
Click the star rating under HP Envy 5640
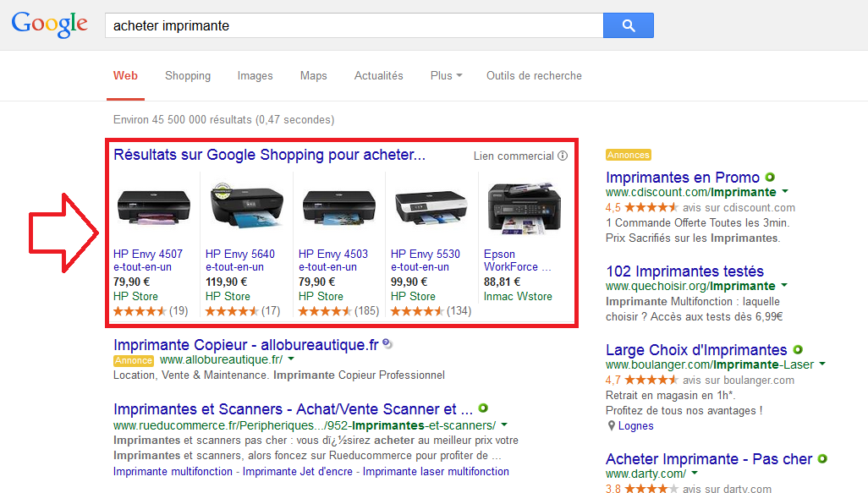(x=232, y=311)
